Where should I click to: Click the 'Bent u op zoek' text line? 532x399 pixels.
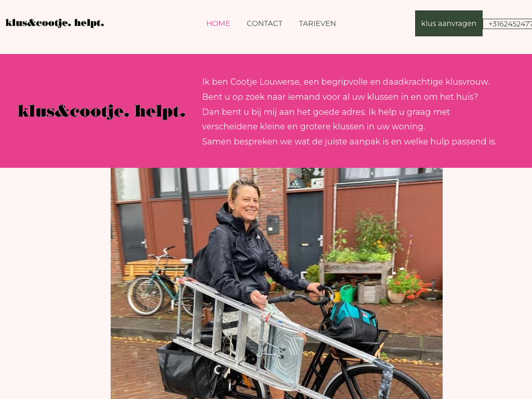pos(340,97)
